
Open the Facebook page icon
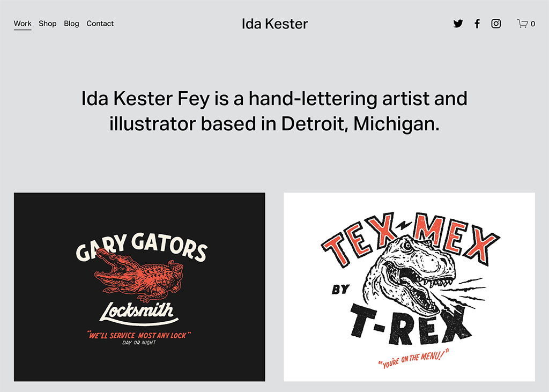tap(477, 24)
